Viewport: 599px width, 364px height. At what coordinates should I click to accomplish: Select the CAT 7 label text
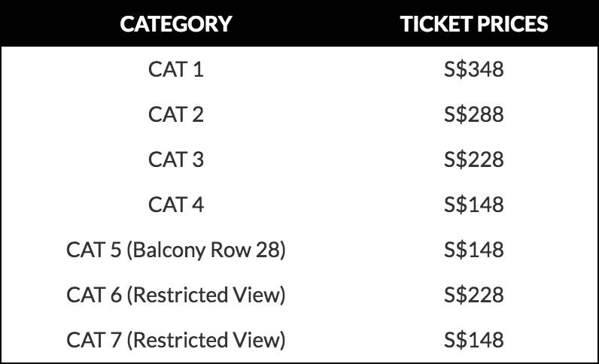point(94,340)
